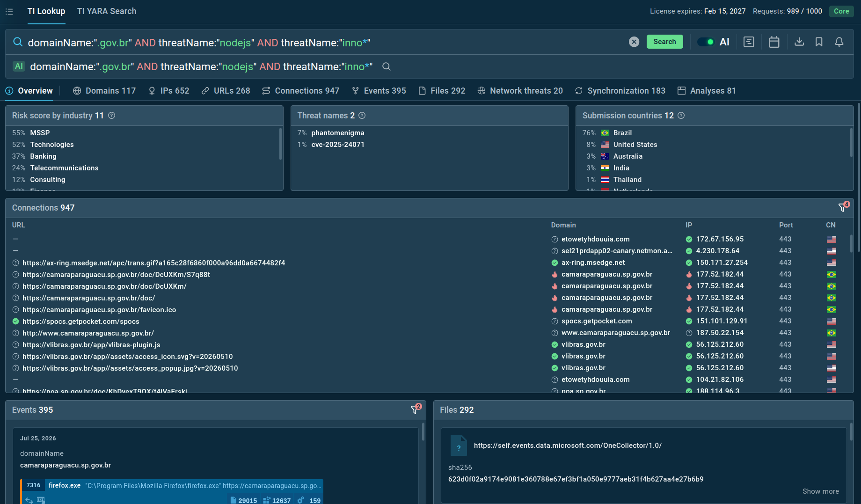Click the www.camaraparaguacu.sp.gov.br domain
The height and width of the screenshot is (504, 861).
[x=616, y=333]
